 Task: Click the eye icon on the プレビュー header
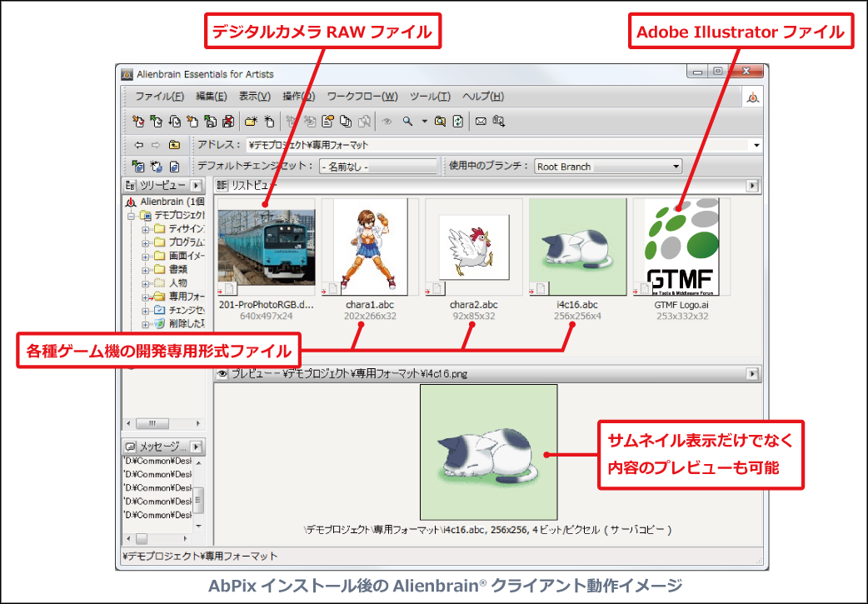[222, 374]
